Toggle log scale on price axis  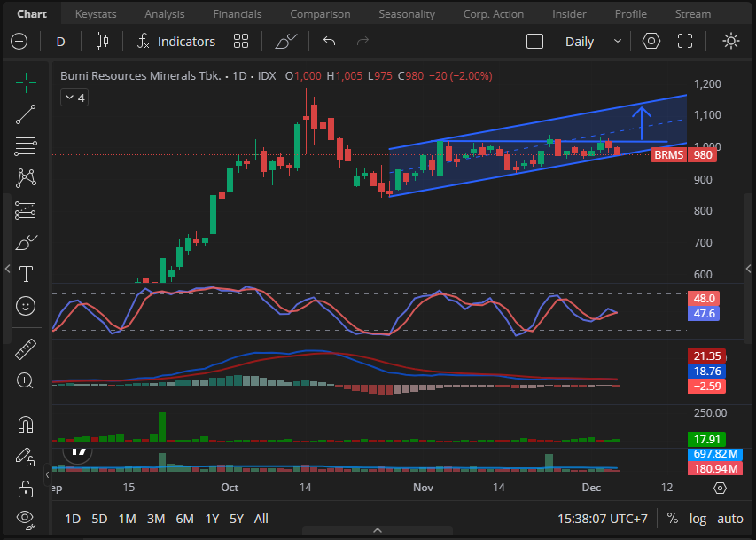[x=698, y=518]
